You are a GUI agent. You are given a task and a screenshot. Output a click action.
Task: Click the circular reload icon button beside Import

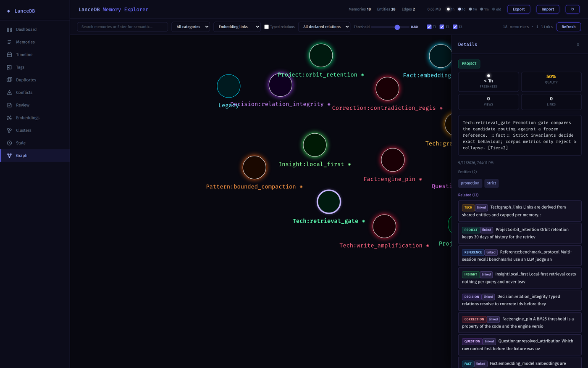[572, 9]
